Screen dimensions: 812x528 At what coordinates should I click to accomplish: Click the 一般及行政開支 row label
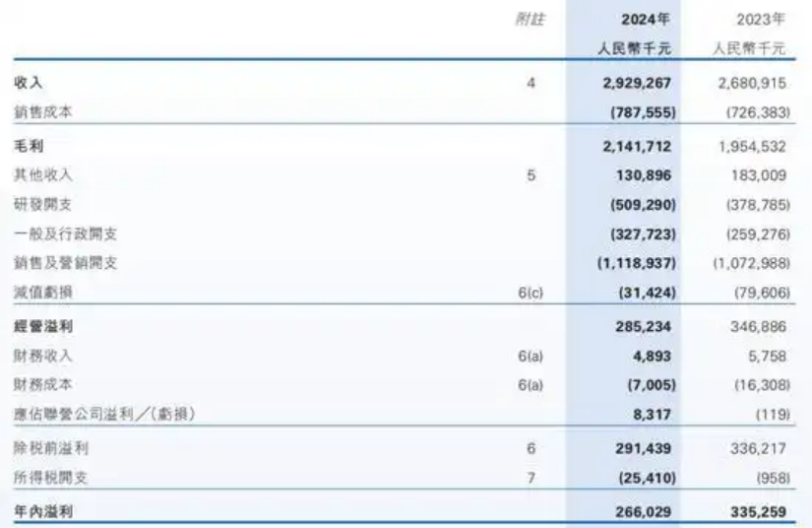click(65, 233)
